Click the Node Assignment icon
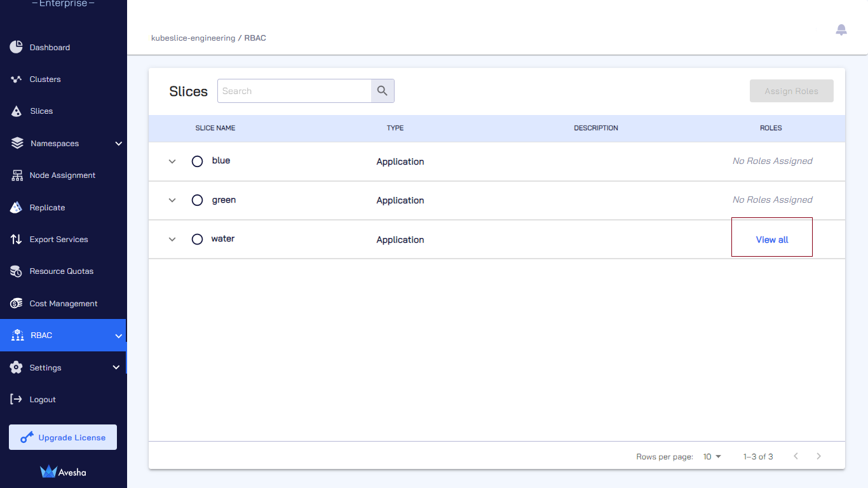The height and width of the screenshot is (488, 868). click(x=17, y=175)
